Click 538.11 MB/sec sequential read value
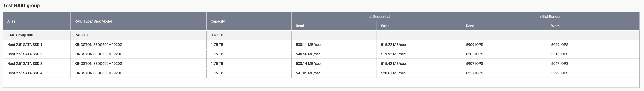This screenshot has width=644, height=91. pyautogui.click(x=308, y=45)
